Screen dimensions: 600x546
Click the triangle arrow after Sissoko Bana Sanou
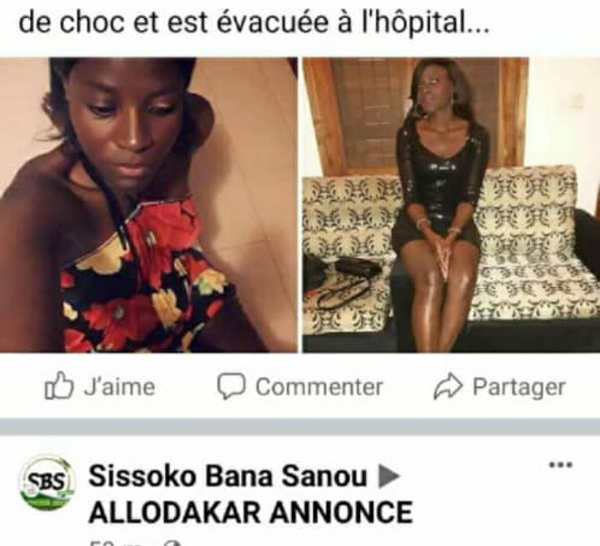388,477
